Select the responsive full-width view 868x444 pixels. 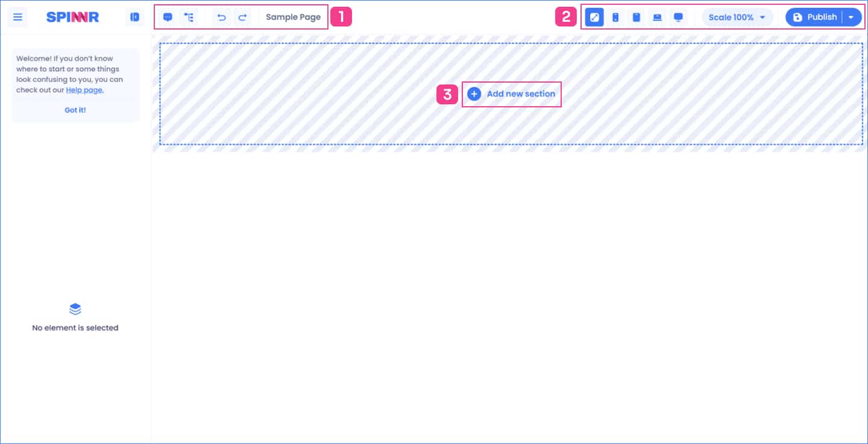point(594,17)
